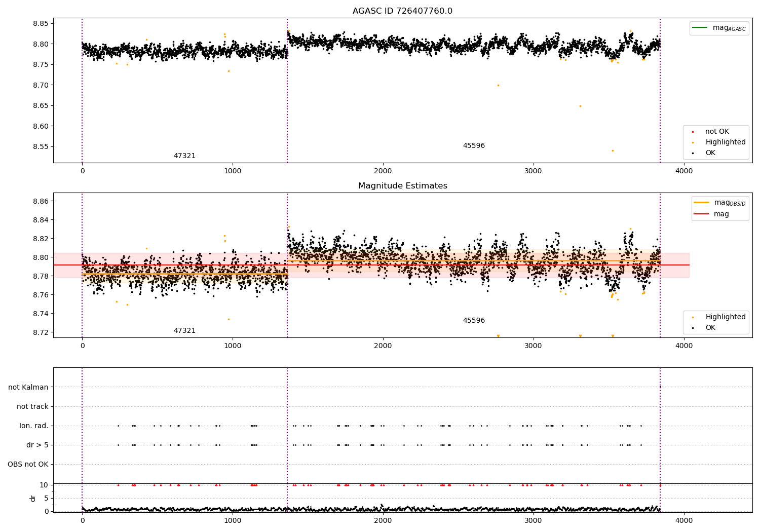This screenshot has width=760, height=532.
Task: Click the obsid label 47321 in the top plot
Action: coord(184,156)
